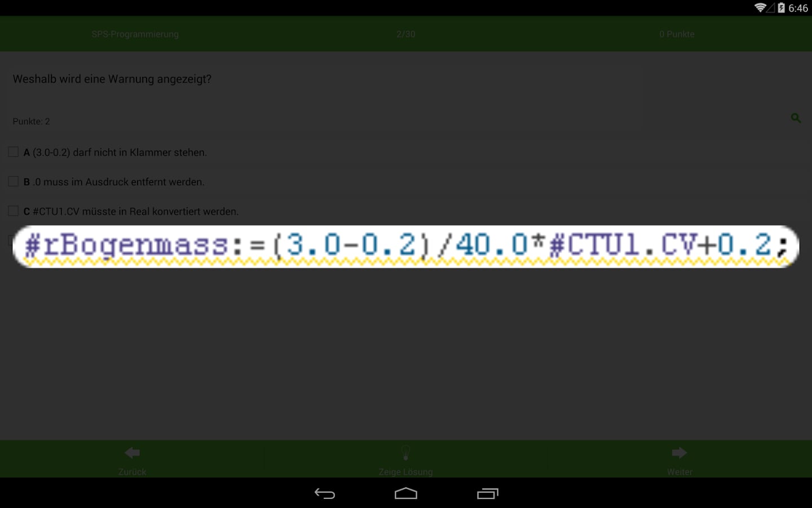Check answer B about .0 entfernt
Screen dimensions: 812x508
14,181
